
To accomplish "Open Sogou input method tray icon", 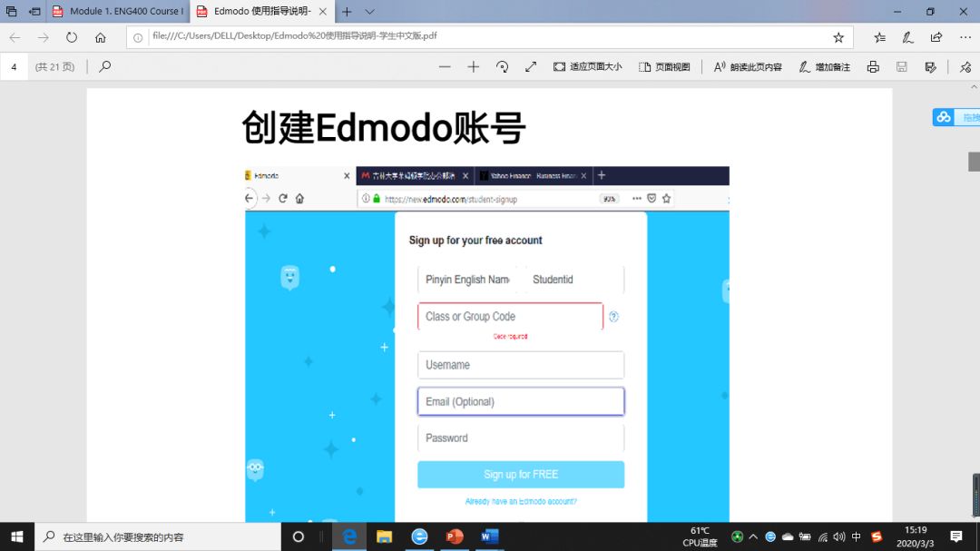I will pos(877,536).
